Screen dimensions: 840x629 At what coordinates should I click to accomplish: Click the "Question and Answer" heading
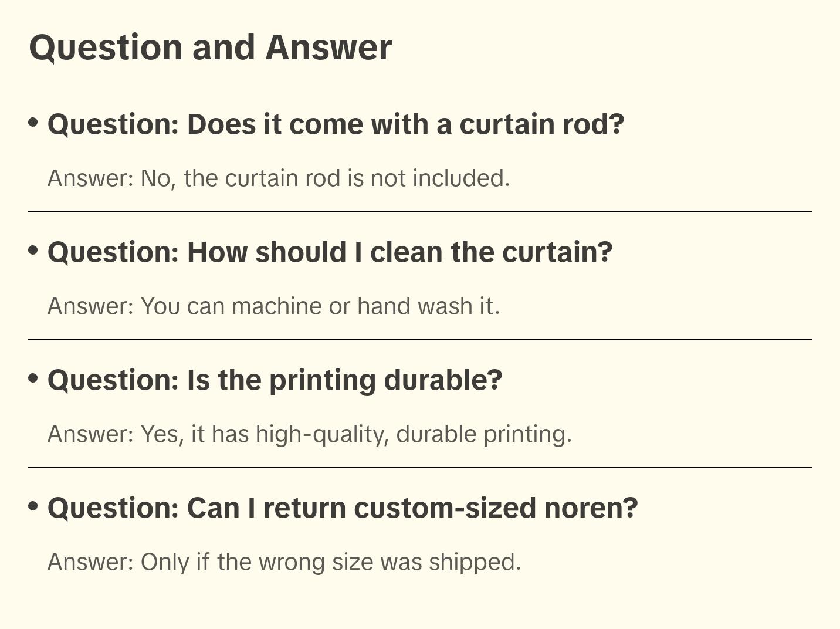pos(210,47)
